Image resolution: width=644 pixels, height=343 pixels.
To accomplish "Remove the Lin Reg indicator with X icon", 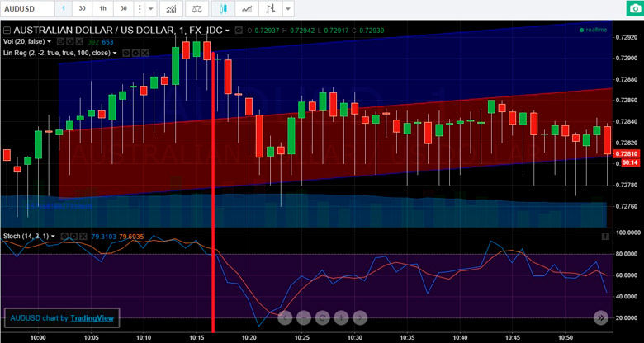I will pyautogui.click(x=146, y=54).
